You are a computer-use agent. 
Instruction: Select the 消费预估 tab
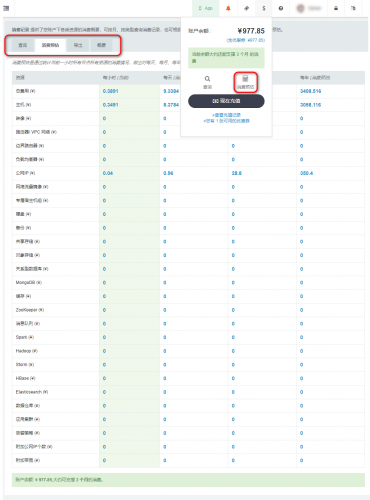[x=50, y=45]
